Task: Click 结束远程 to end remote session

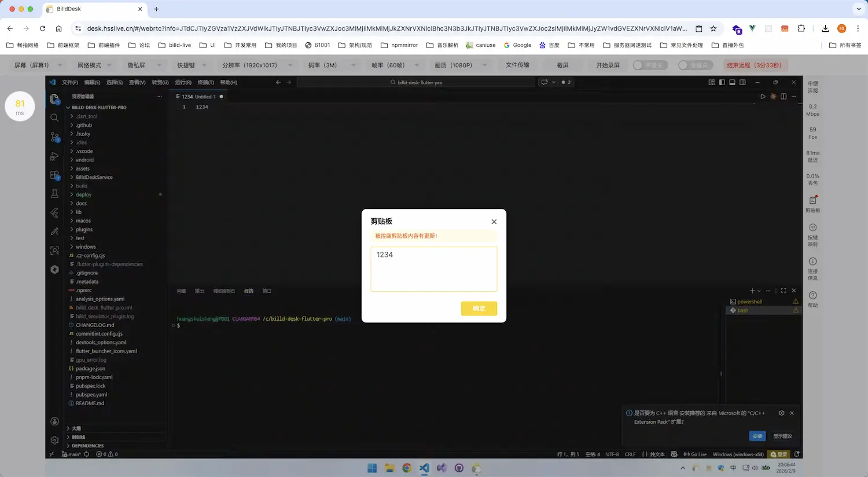Action: tap(753, 65)
